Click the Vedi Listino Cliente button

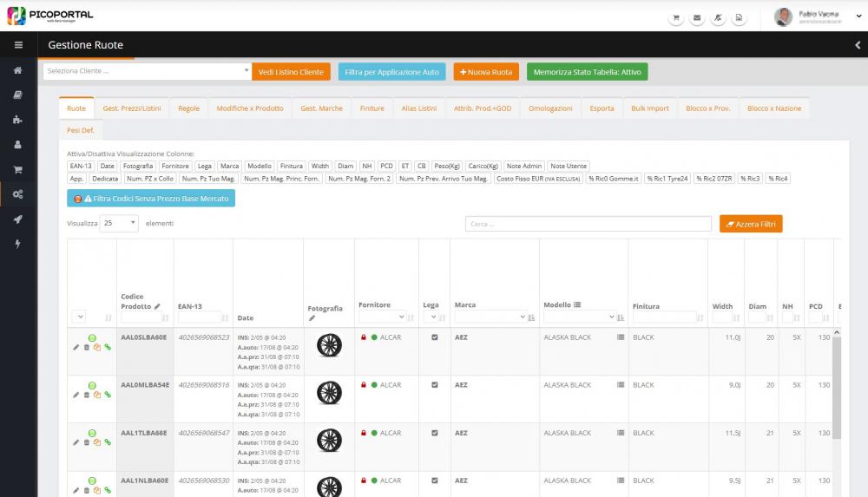(291, 72)
